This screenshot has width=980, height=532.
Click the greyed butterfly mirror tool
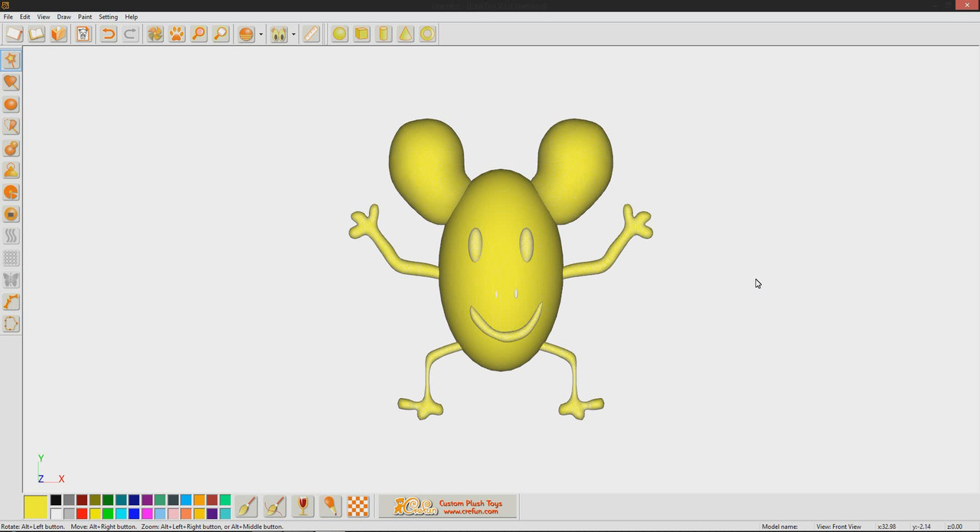pos(11,280)
